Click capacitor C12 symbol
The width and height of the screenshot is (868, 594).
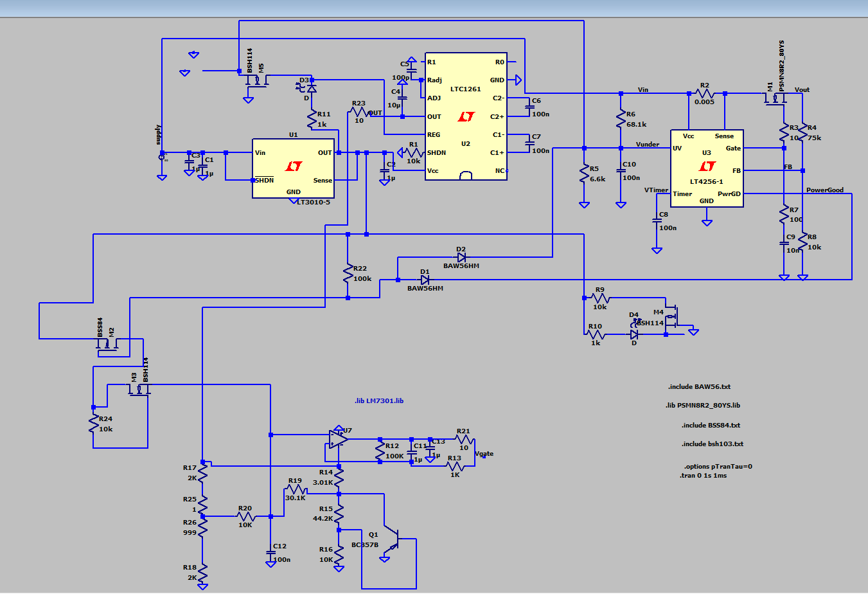tap(270, 553)
